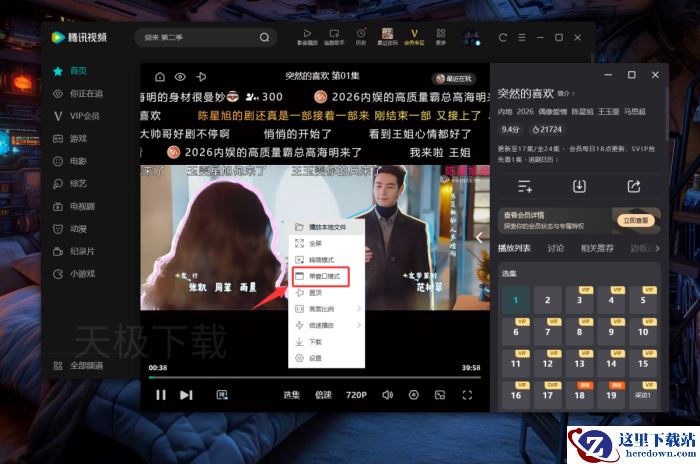
Task: Pause the video playback
Action: 161,395
